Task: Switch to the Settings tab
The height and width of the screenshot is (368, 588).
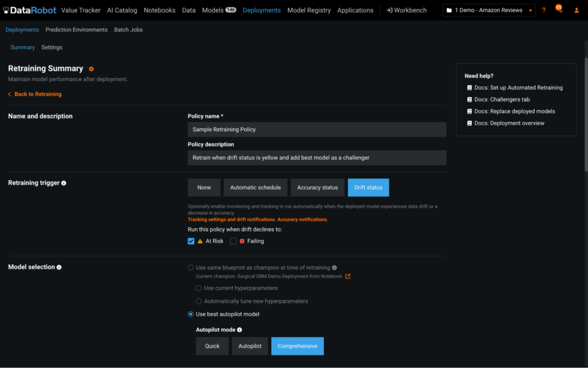Action: click(52, 47)
